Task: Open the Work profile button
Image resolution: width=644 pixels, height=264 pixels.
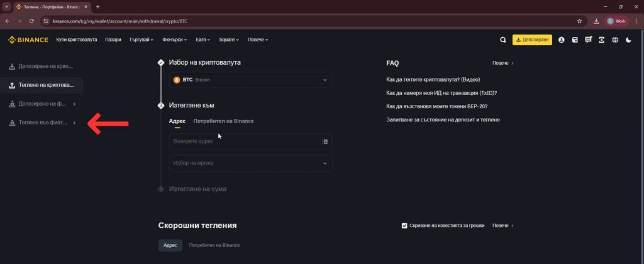Action: 616,21
